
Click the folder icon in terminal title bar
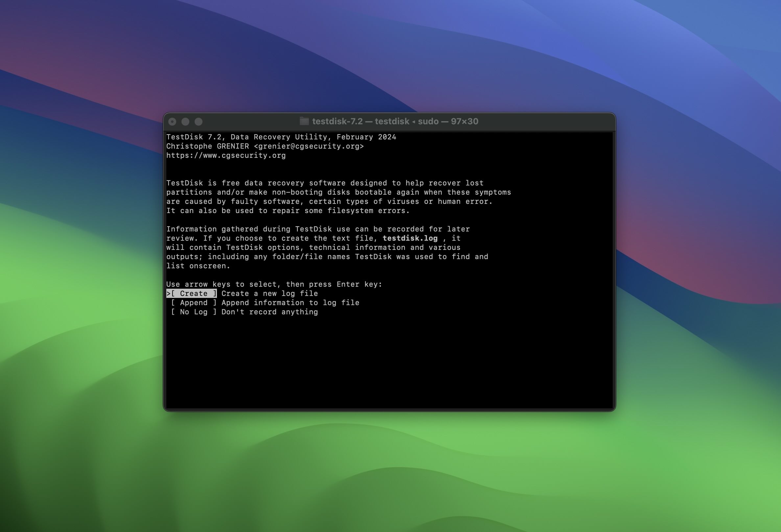pyautogui.click(x=304, y=121)
